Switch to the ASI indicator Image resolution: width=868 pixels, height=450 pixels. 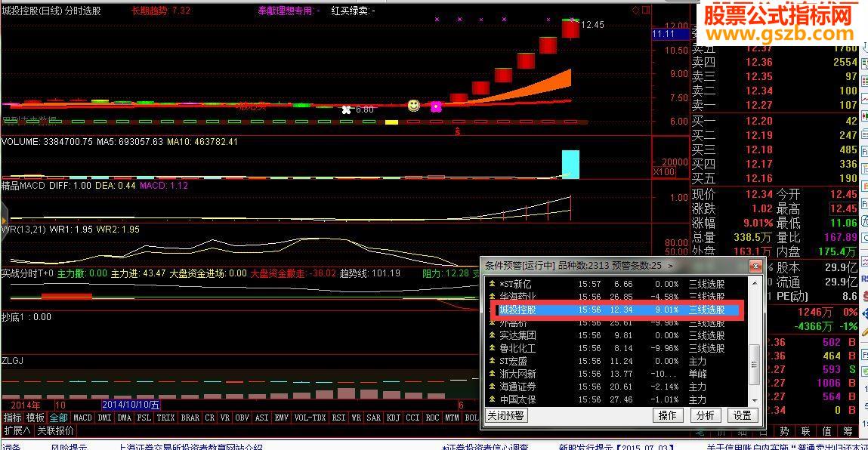[x=262, y=418]
